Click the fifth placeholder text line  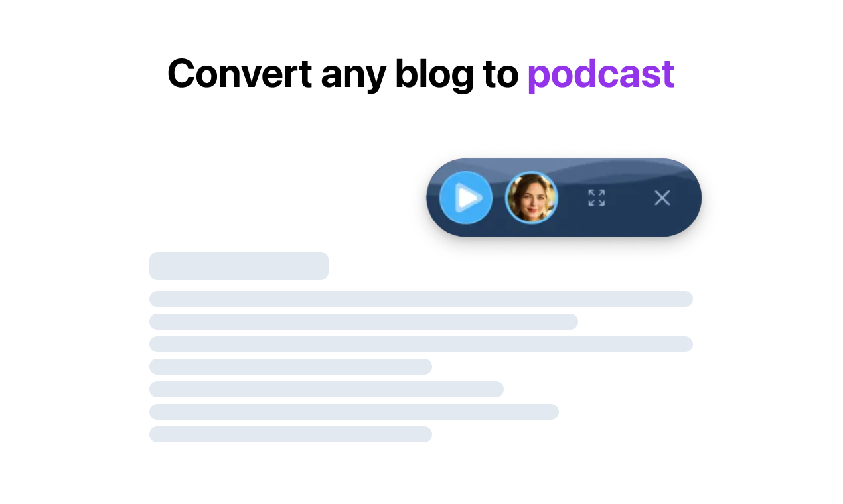point(327,389)
